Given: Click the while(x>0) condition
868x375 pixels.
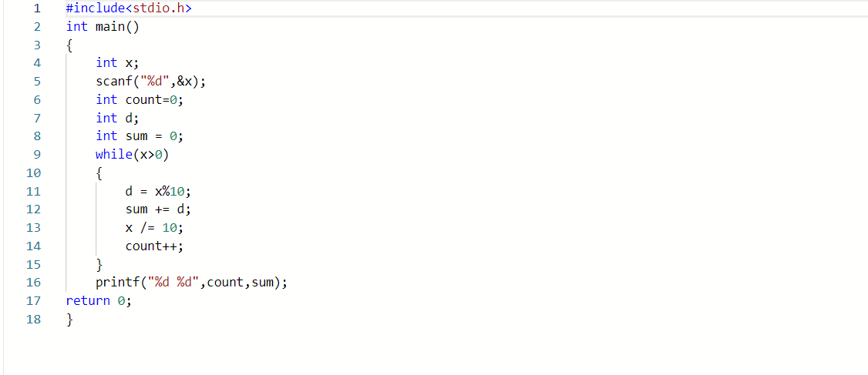Looking at the screenshot, I should point(132,155).
